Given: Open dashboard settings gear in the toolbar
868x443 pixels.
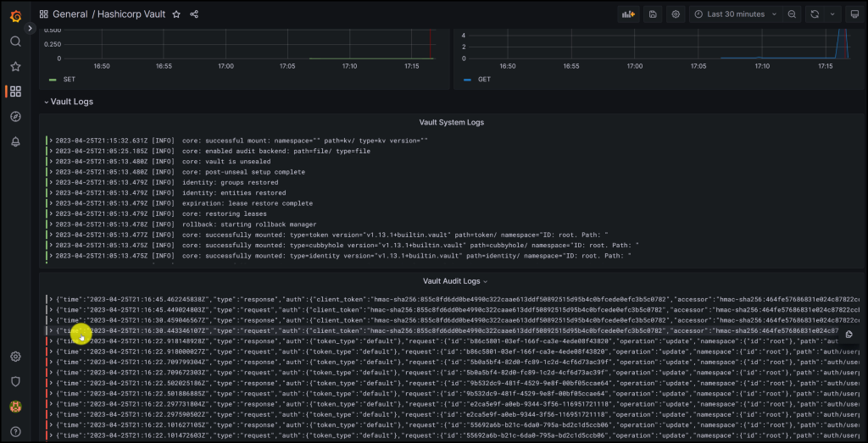Looking at the screenshot, I should click(x=676, y=14).
